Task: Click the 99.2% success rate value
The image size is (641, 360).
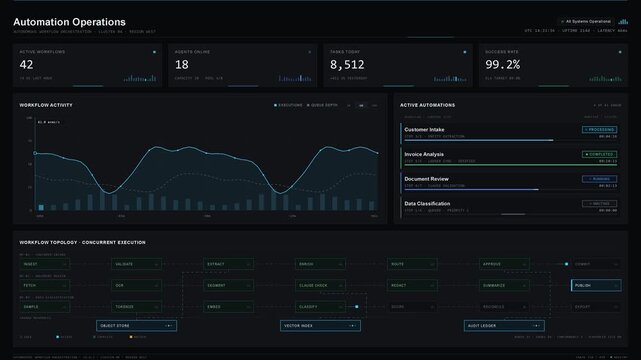Action: coord(502,65)
